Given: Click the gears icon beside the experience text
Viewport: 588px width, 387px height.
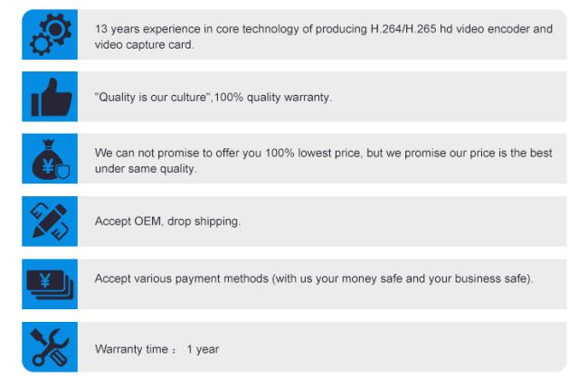Looking at the screenshot, I should pos(51,34).
